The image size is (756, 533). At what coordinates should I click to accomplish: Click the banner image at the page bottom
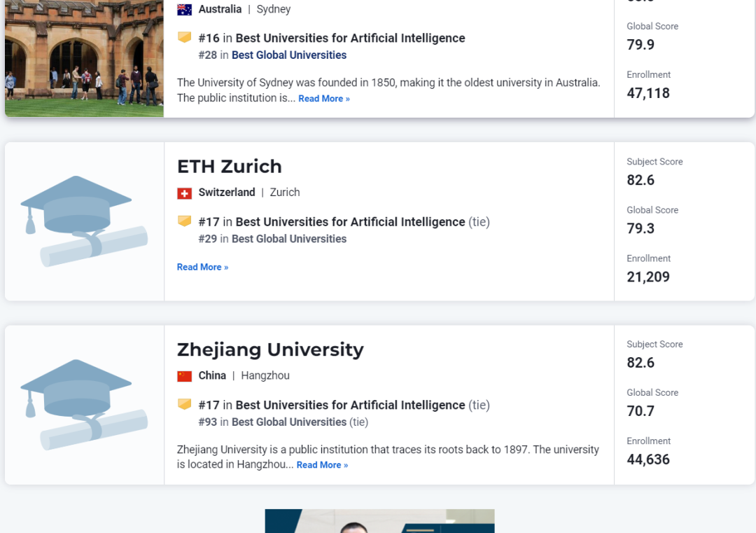click(x=379, y=521)
